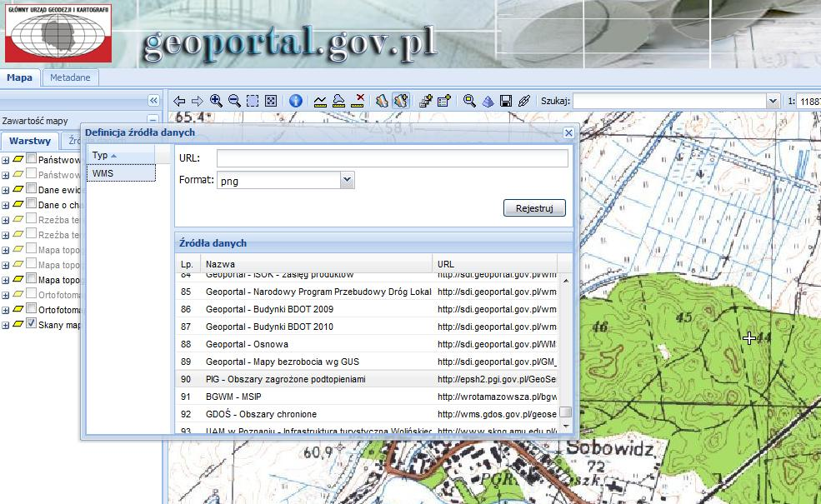Image resolution: width=821 pixels, height=504 pixels.
Task: Expand the black-text Mapa topo tree node
Action: (5, 280)
